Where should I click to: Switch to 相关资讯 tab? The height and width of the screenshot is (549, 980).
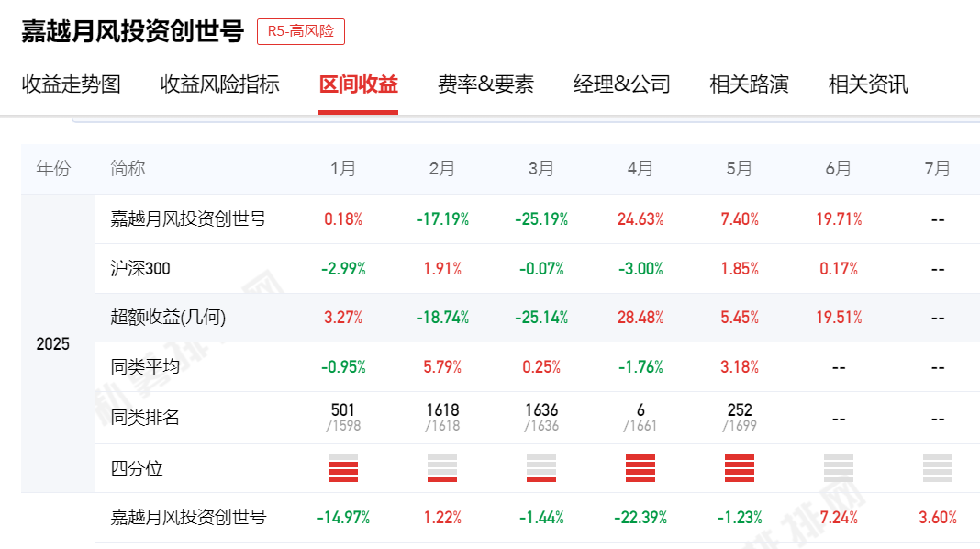(x=868, y=84)
